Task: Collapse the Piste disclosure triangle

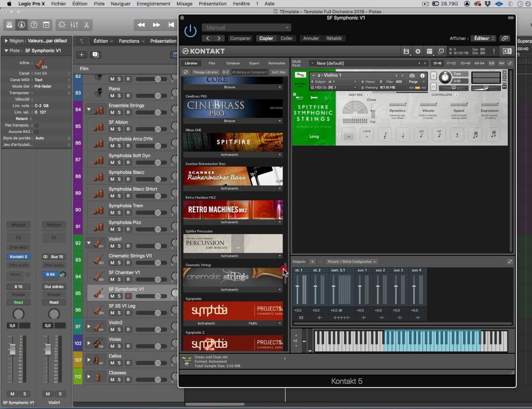Action: (6, 50)
